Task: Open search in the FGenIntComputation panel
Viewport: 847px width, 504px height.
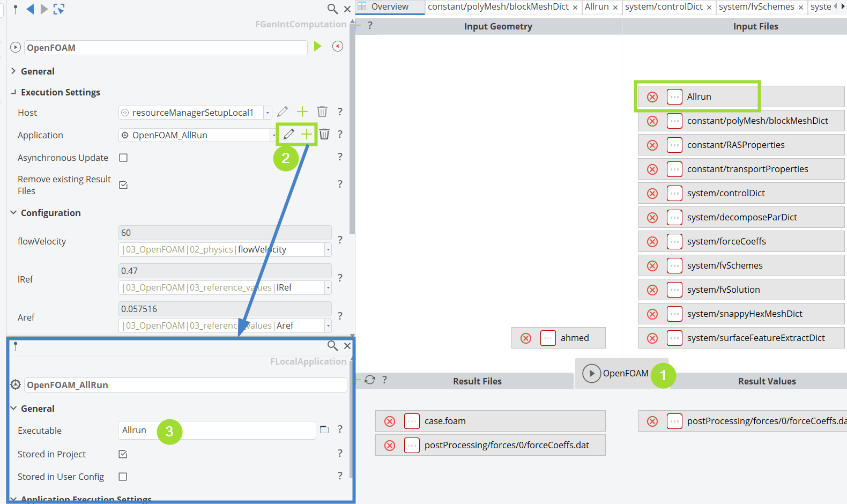Action: pos(332,9)
